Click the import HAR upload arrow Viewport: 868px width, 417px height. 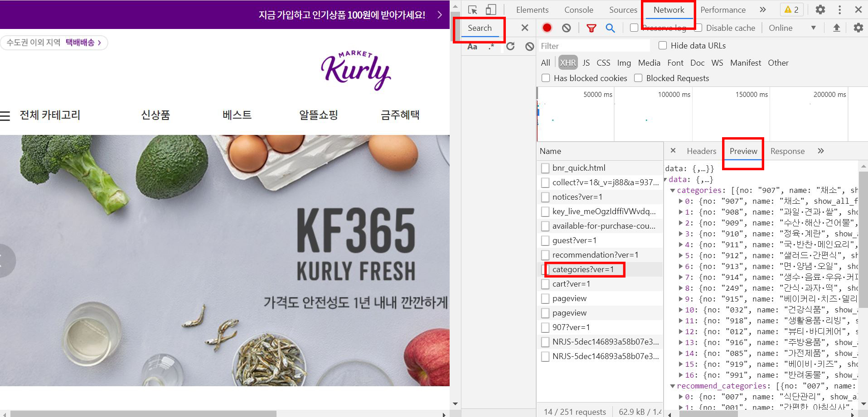837,28
